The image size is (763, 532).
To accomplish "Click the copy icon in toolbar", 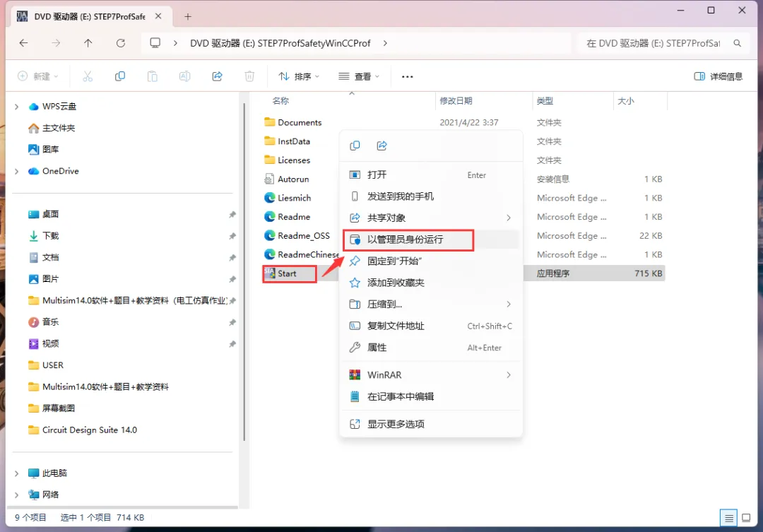I will (119, 76).
